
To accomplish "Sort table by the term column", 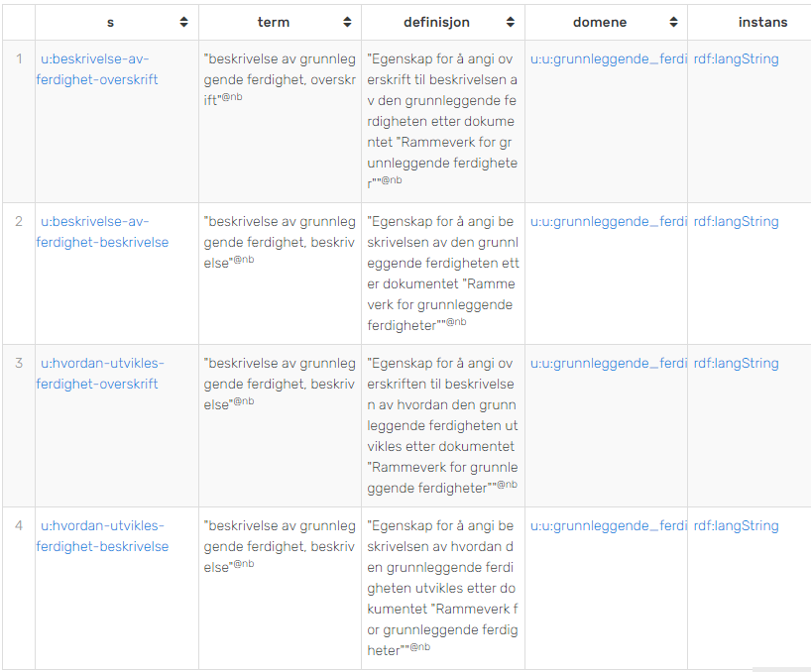I will tap(347, 22).
